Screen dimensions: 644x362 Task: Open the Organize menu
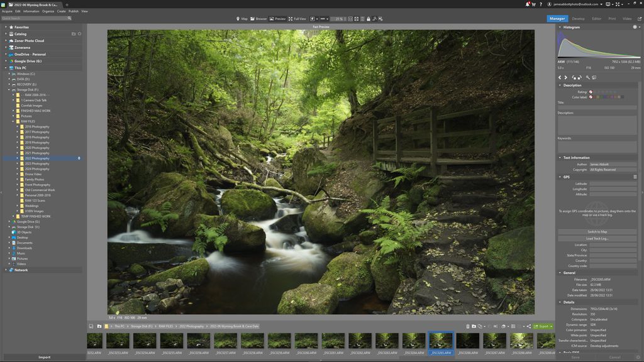[x=50, y=11]
